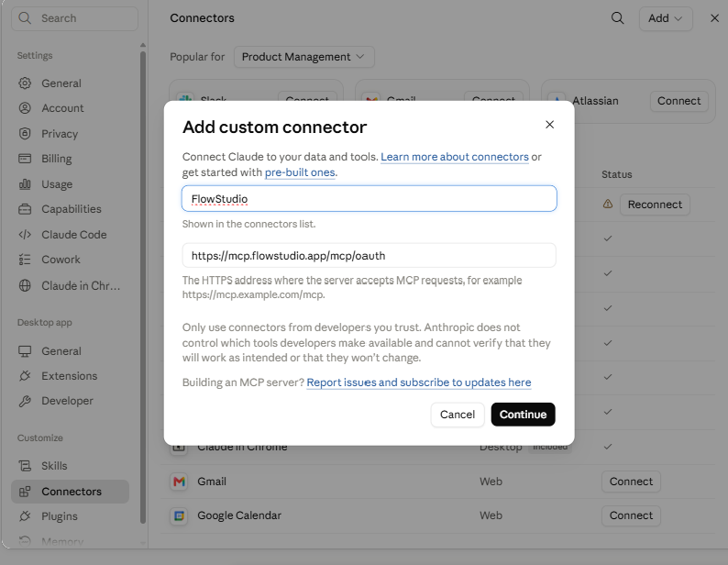Open Report issues and subscribe to updates link
This screenshot has width=728, height=565.
coord(419,382)
